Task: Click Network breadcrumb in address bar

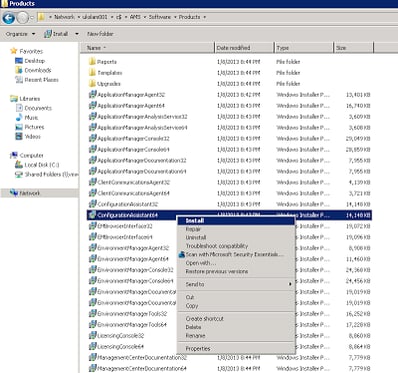Action: (x=64, y=17)
